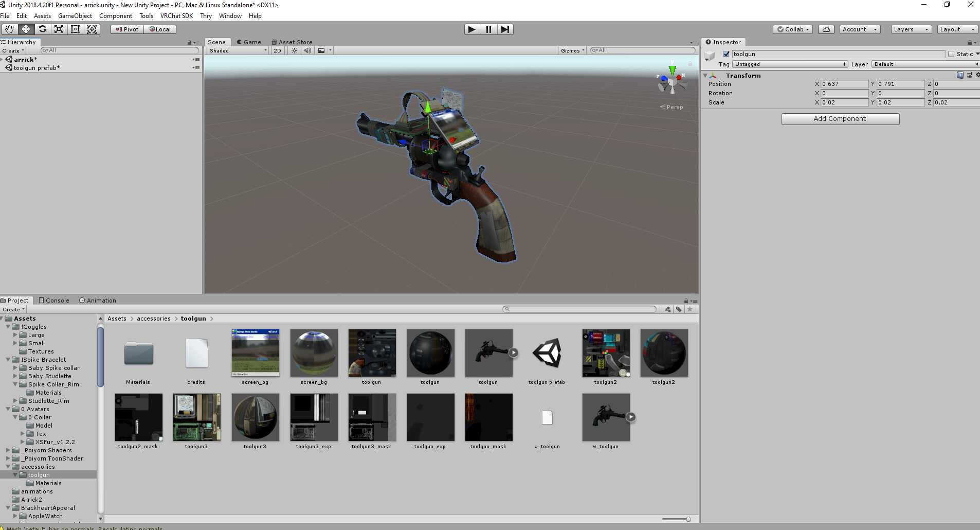Toggle scene audio speaker icon
This screenshot has width=980, height=530.
(x=307, y=50)
